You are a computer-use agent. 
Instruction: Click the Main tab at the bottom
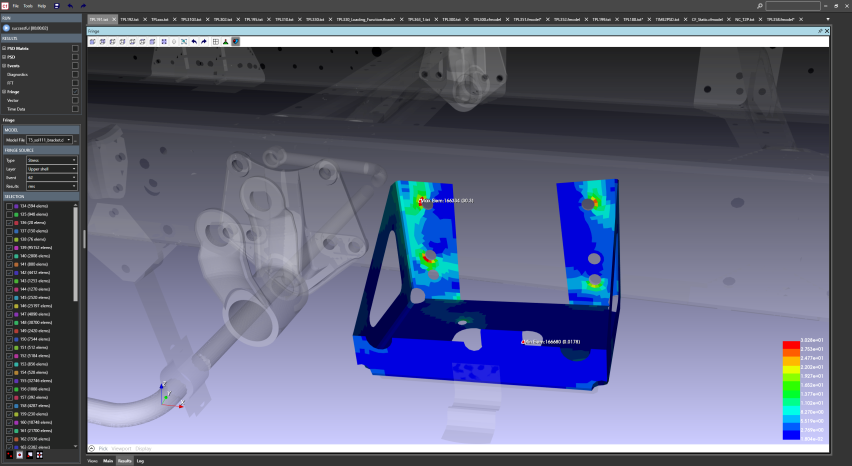(108, 461)
